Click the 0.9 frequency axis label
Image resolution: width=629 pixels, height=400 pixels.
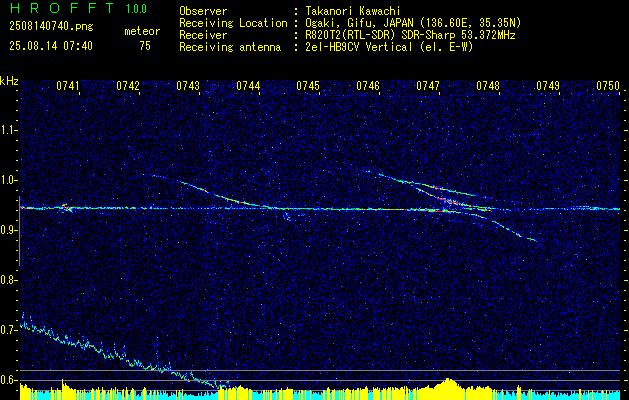7,230
